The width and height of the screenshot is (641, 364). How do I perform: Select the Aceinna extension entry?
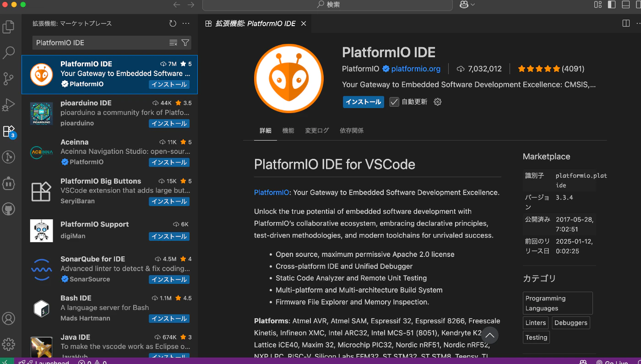pos(110,152)
